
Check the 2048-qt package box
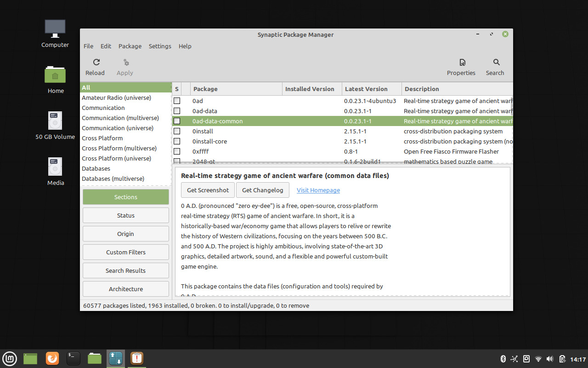177,161
